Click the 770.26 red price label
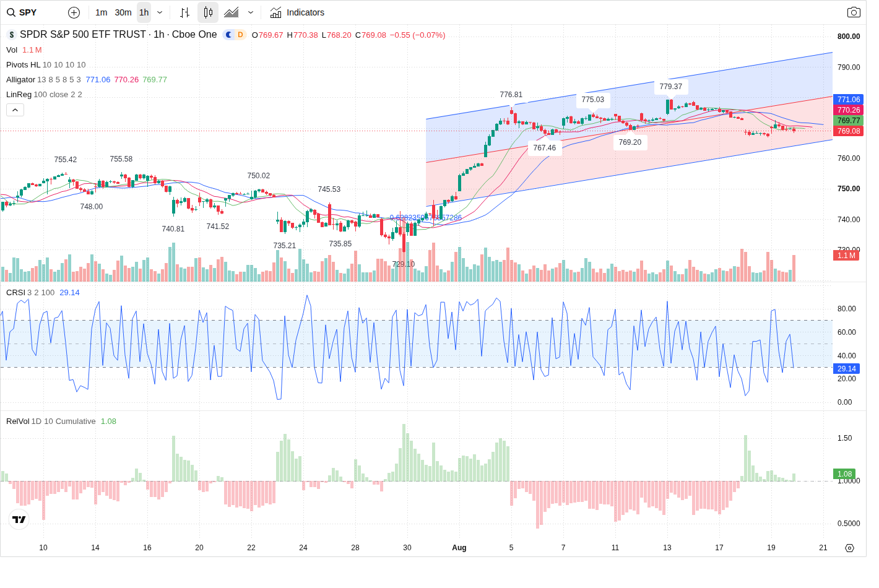This screenshot has width=879, height=588. 849,110
